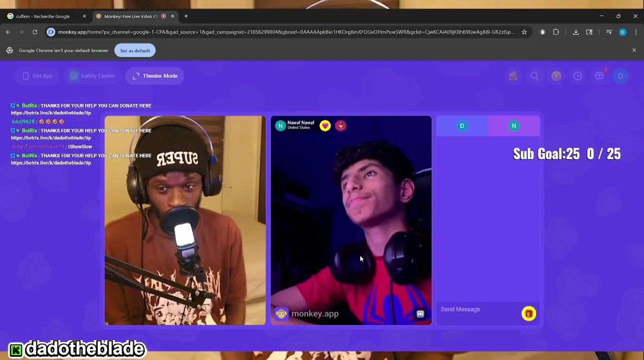The width and height of the screenshot is (644, 360).
Task: Open the Safety Center
Action: 93,76
